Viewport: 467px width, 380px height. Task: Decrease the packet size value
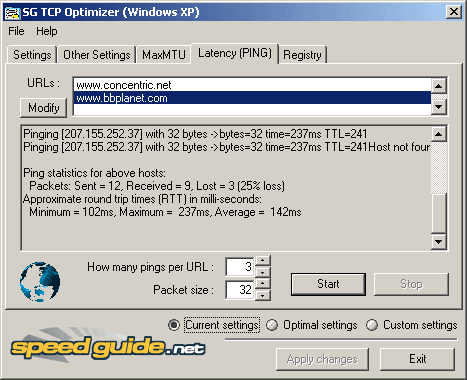coord(263,295)
